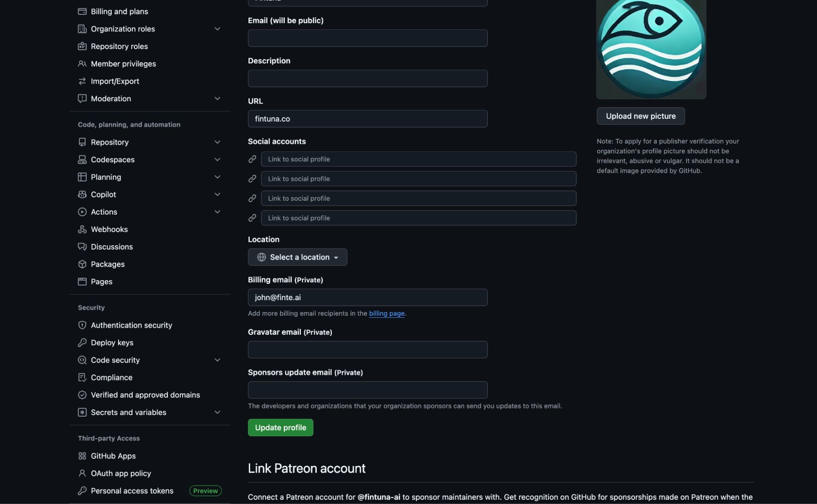Click the Repository roles badge icon
Image resolution: width=817 pixels, height=504 pixels.
point(82,46)
